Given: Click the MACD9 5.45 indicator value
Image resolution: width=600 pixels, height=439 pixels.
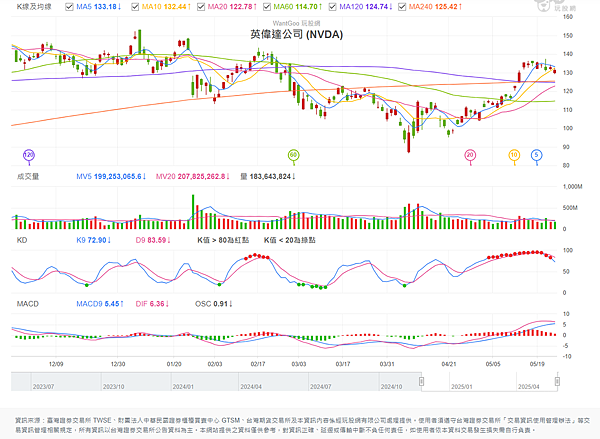Looking at the screenshot, I should (x=100, y=304).
